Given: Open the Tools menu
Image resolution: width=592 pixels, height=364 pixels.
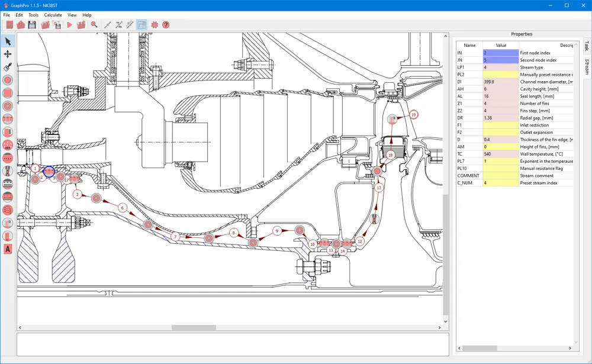Looking at the screenshot, I should pyautogui.click(x=34, y=15).
